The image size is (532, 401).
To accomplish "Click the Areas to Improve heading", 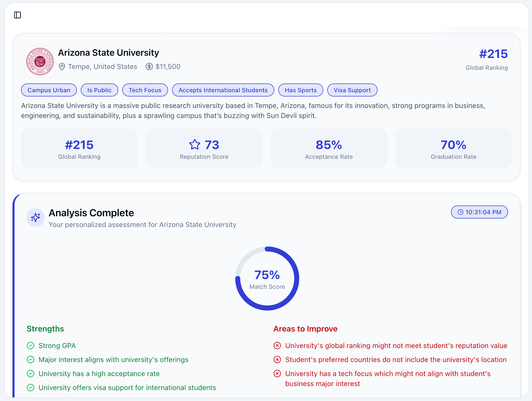I will point(305,329).
